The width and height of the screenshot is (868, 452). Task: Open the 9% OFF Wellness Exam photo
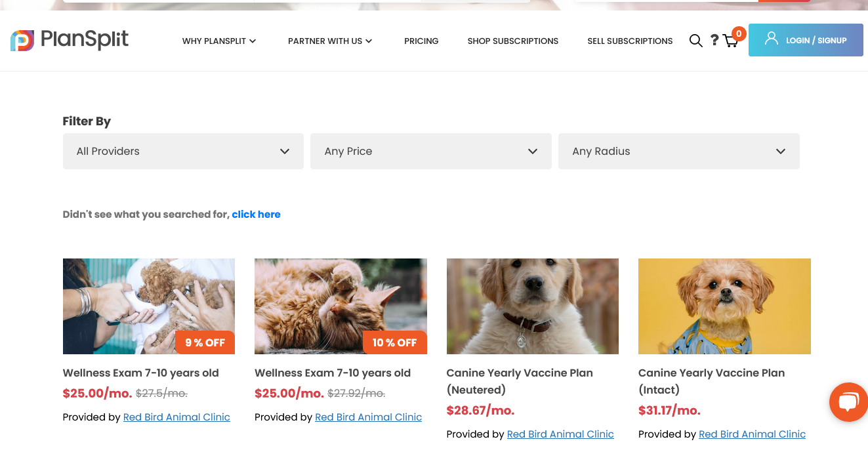click(x=148, y=306)
